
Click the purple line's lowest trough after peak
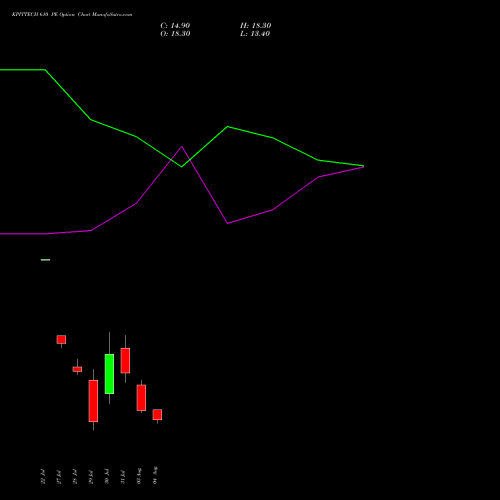pos(228,223)
